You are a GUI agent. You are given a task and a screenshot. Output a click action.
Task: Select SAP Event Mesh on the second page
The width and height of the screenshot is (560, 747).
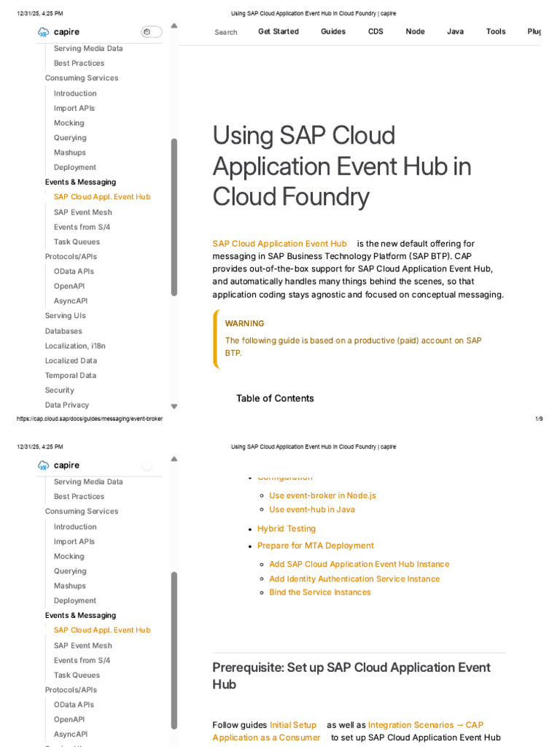(83, 646)
